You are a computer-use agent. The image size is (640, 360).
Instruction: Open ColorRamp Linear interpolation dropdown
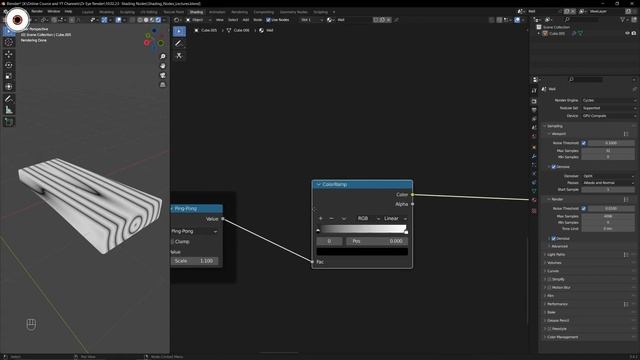pos(395,218)
